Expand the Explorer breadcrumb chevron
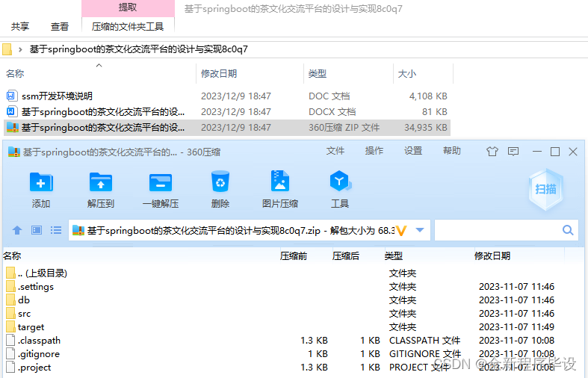The image size is (588, 378). (20, 49)
